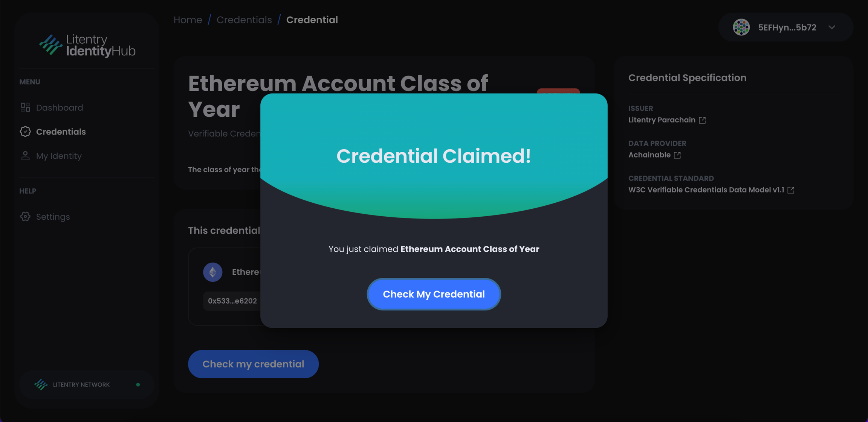Go to Credentials in the breadcrumb
The width and height of the screenshot is (868, 422).
click(x=244, y=20)
